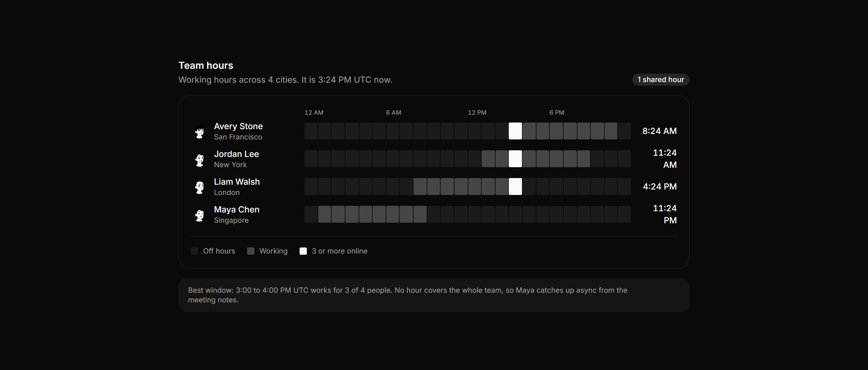Click the 6 AM axis label
The height and width of the screenshot is (370, 868).
tap(394, 113)
